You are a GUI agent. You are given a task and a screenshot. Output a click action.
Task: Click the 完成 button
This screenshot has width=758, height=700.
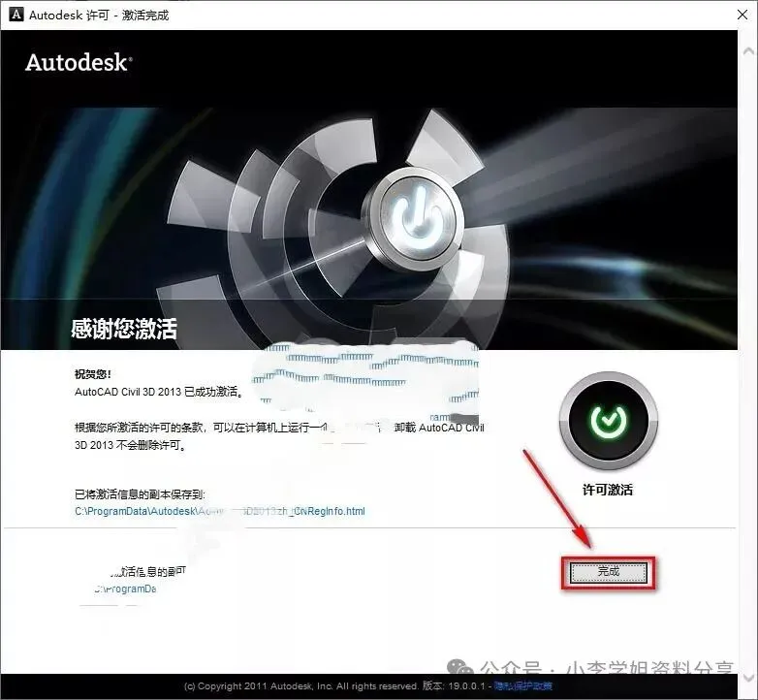click(x=608, y=572)
